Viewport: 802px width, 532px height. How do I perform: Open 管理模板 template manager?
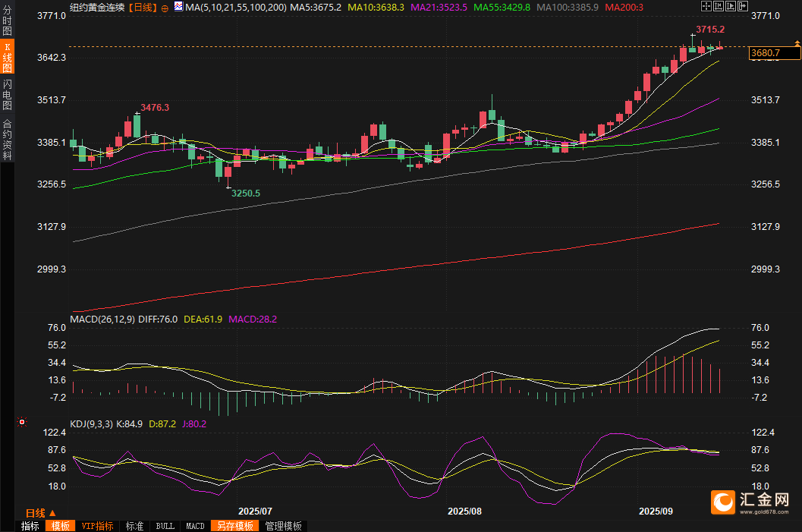pos(283,526)
